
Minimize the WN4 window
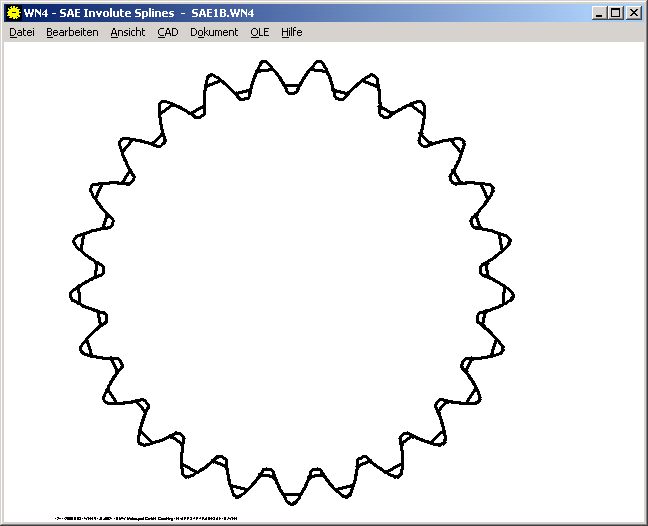(x=599, y=13)
